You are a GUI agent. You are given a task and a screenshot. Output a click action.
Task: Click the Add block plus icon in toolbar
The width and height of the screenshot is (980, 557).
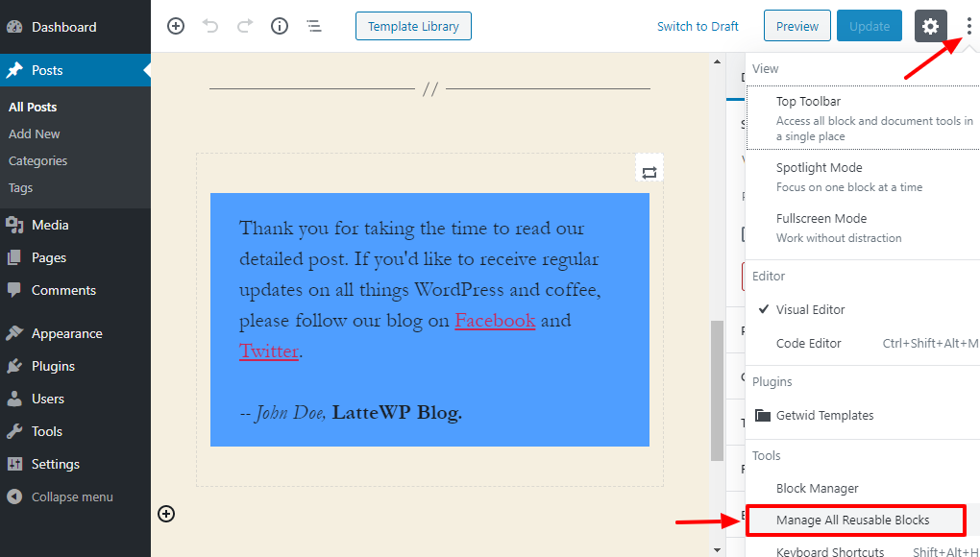point(176,26)
